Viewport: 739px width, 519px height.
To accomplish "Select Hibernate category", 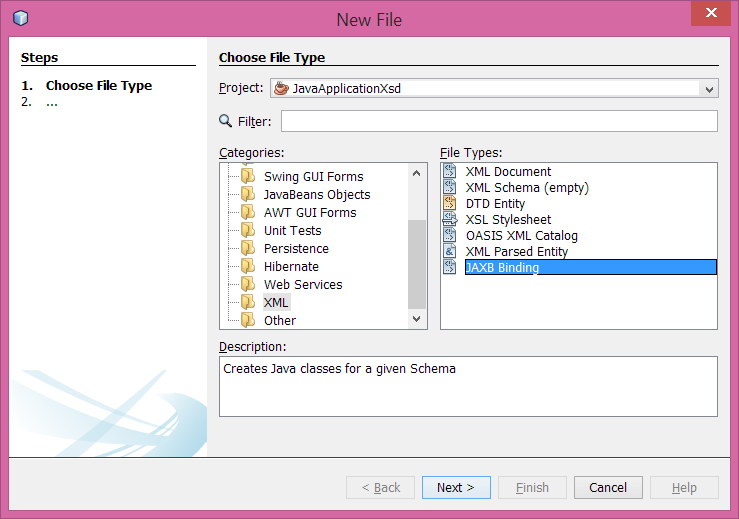I will pos(291,266).
